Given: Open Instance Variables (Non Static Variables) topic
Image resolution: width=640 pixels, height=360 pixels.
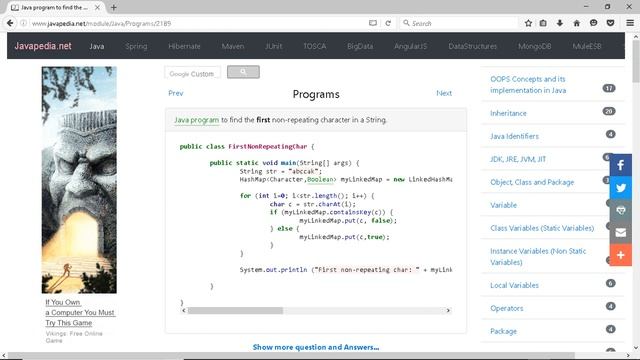Looking at the screenshot, I should [538, 257].
